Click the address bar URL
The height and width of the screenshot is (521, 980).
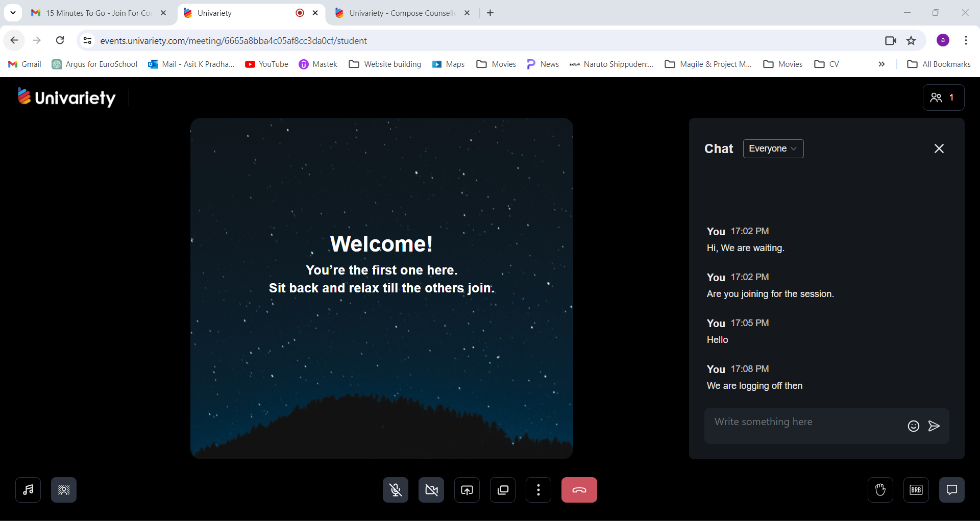tap(233, 40)
